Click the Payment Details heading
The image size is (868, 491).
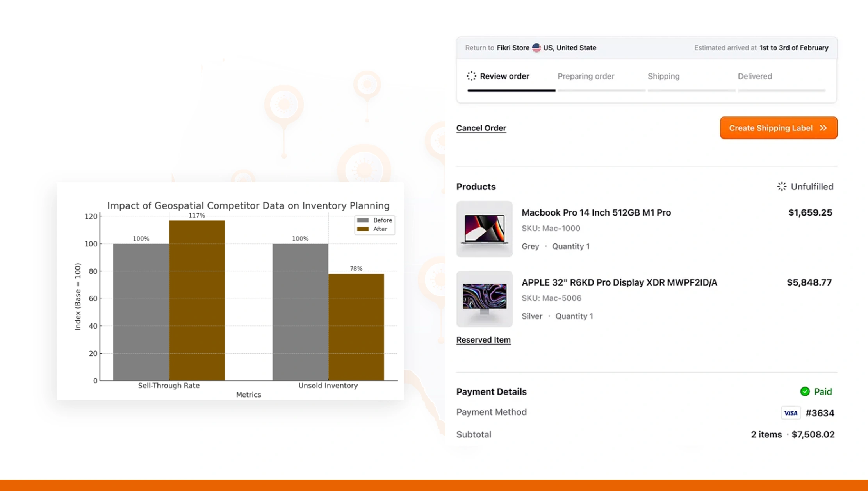point(491,392)
